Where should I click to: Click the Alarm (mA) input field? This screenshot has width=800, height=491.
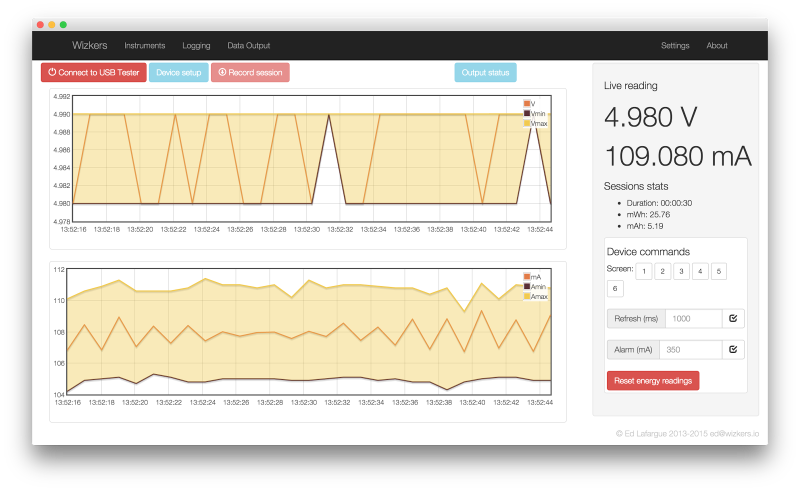tap(691, 350)
